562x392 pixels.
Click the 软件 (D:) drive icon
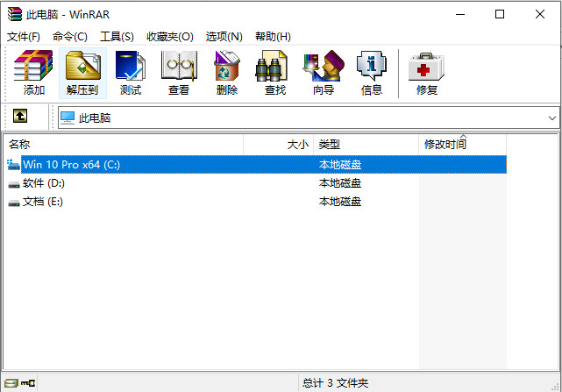click(x=14, y=184)
